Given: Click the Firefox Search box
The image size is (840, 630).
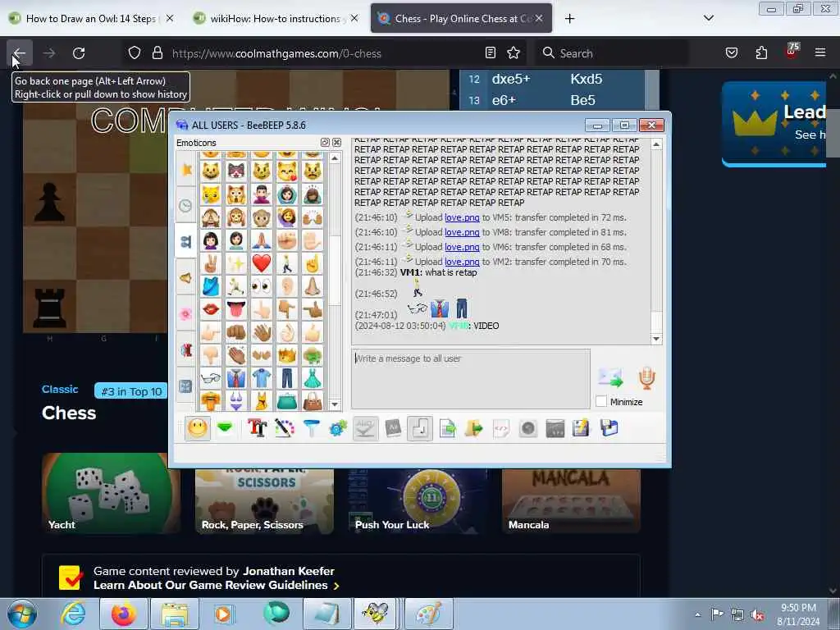Looking at the screenshot, I should click(611, 53).
